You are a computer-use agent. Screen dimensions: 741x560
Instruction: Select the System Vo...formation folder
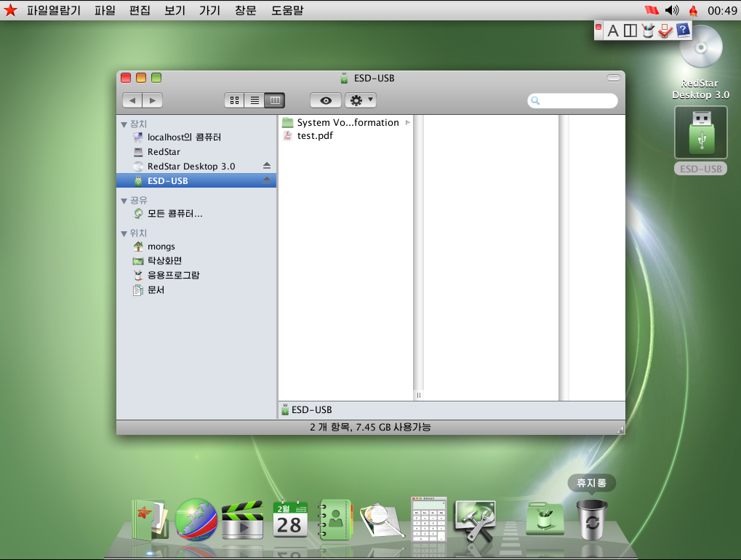click(346, 122)
